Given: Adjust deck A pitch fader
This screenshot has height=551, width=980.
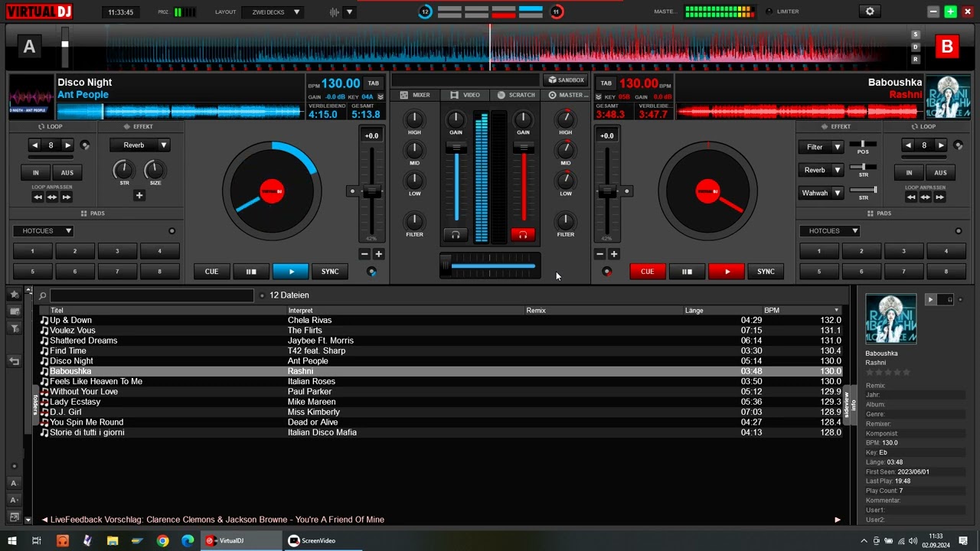Looking at the screenshot, I should point(372,191).
